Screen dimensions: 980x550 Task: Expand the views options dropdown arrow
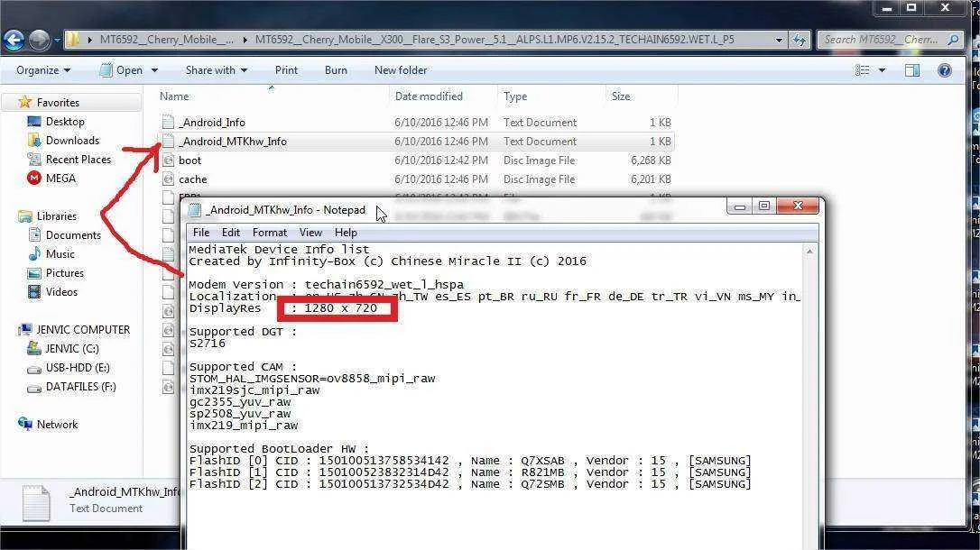point(882,70)
